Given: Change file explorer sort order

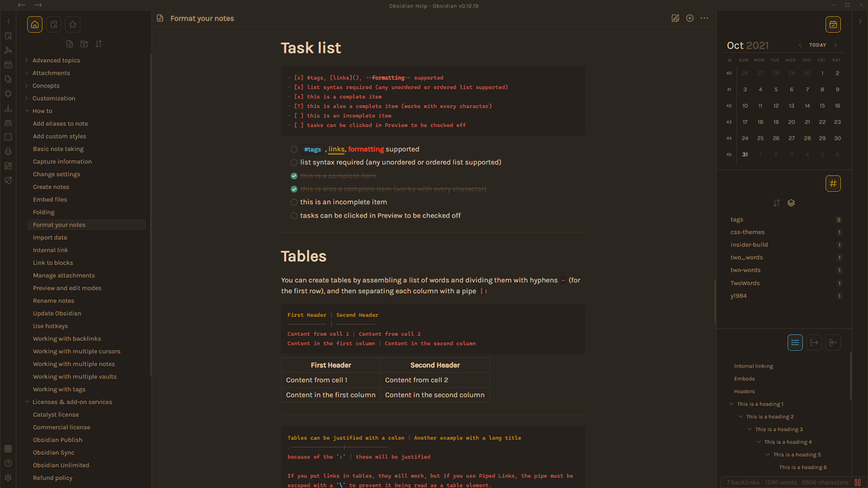Looking at the screenshot, I should tap(99, 44).
